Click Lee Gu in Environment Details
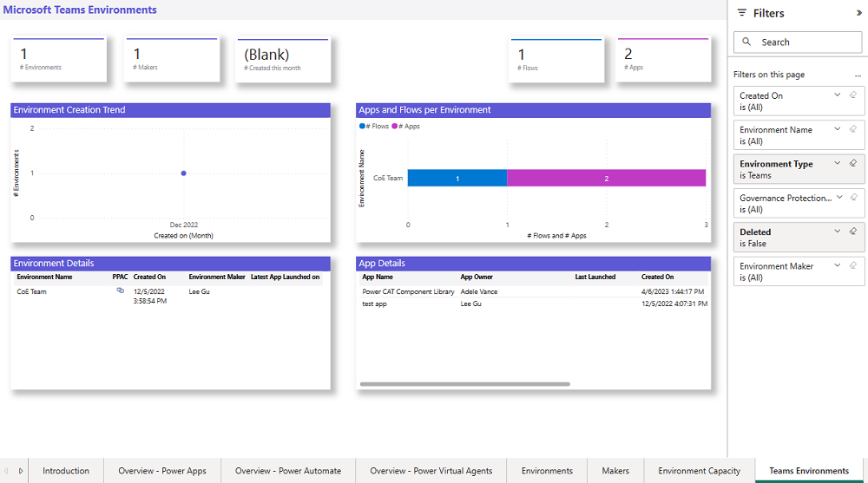Viewport: 868px width, 483px height. [x=200, y=291]
